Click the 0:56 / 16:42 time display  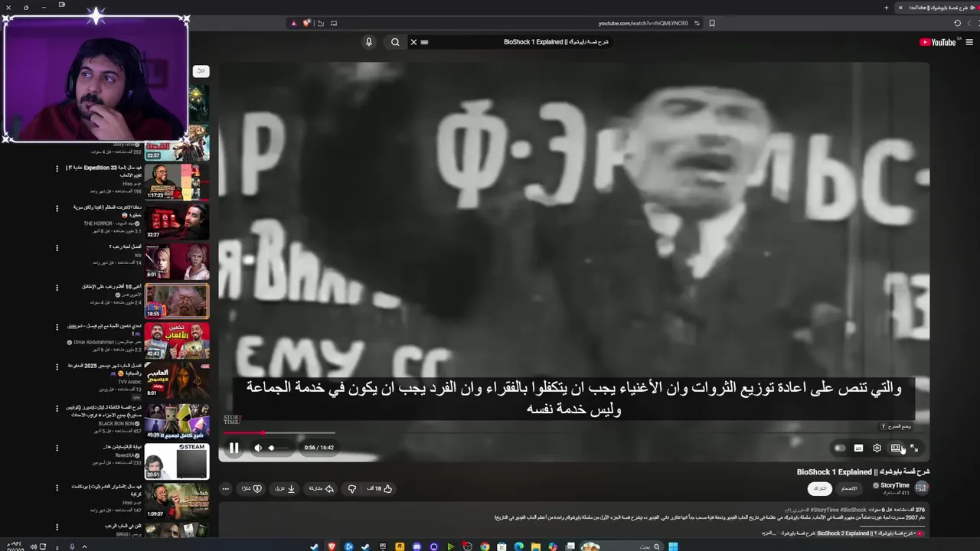[x=318, y=448]
